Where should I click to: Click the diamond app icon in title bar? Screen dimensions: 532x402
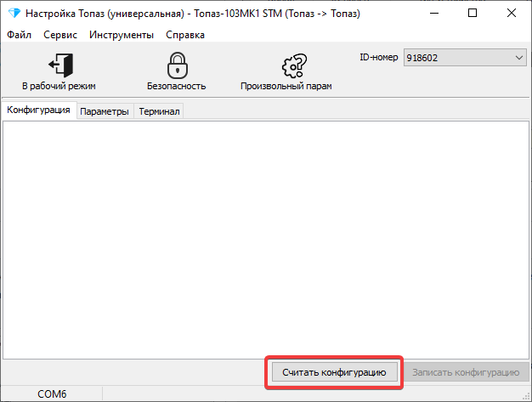click(14, 14)
